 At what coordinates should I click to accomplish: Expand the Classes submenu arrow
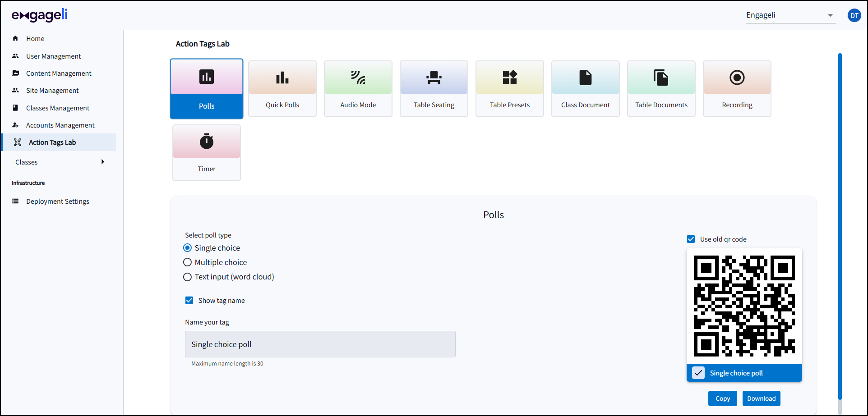pos(103,162)
